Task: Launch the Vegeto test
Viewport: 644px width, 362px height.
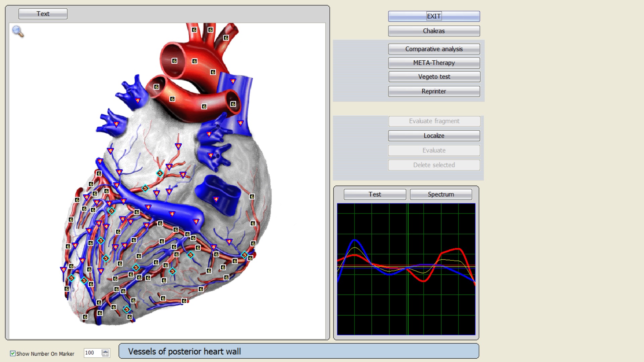Action: click(434, 77)
